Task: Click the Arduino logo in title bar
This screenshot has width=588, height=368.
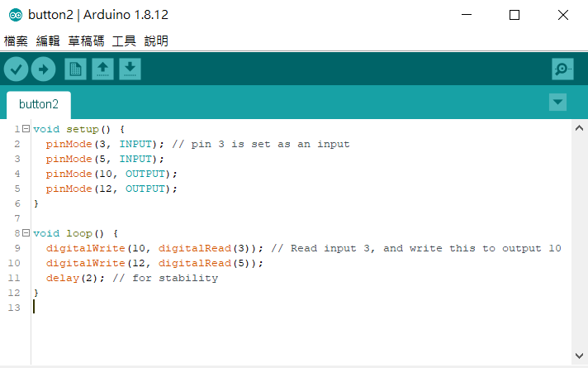Action: pyautogui.click(x=16, y=15)
